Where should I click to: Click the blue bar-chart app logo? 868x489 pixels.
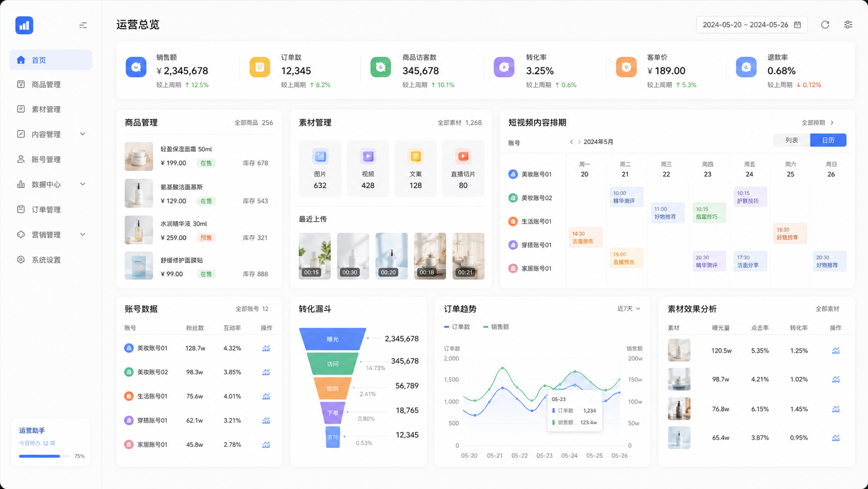(24, 25)
